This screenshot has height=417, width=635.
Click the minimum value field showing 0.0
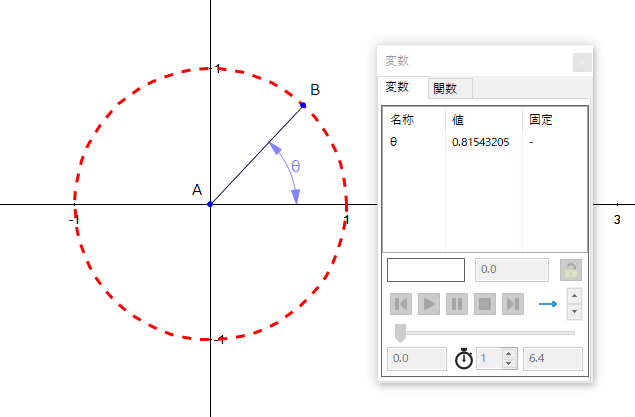(x=416, y=359)
